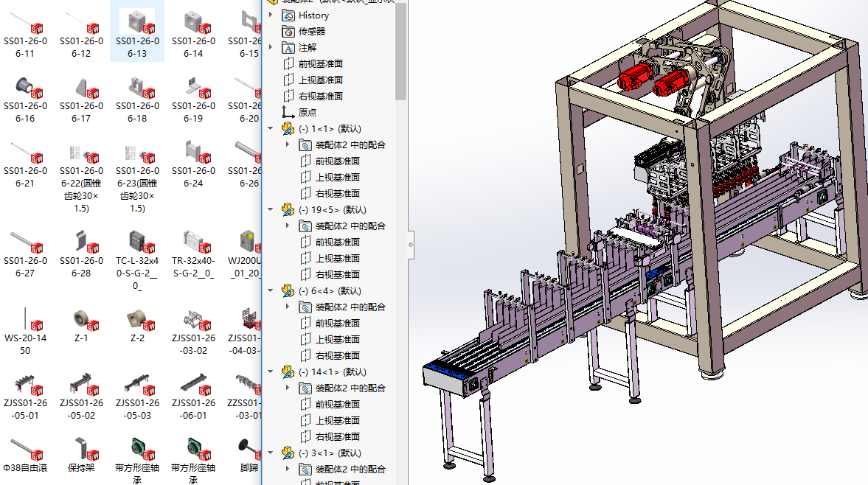Select the top-level 前视基准面 plane
The width and height of the screenshot is (868, 485).
(320, 63)
